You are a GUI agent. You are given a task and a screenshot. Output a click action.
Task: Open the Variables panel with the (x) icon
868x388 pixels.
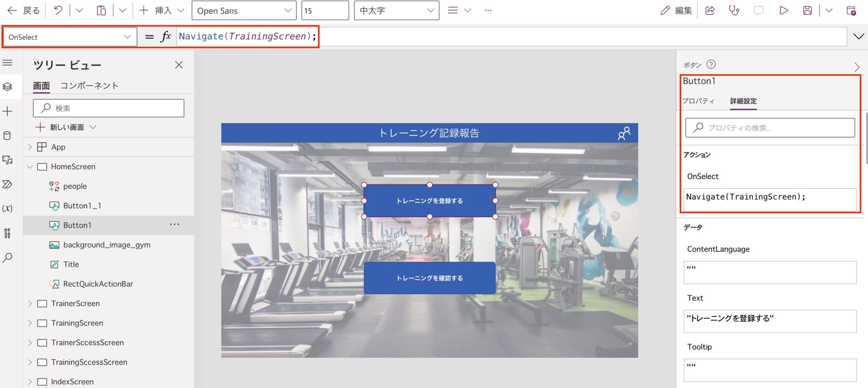[8, 208]
